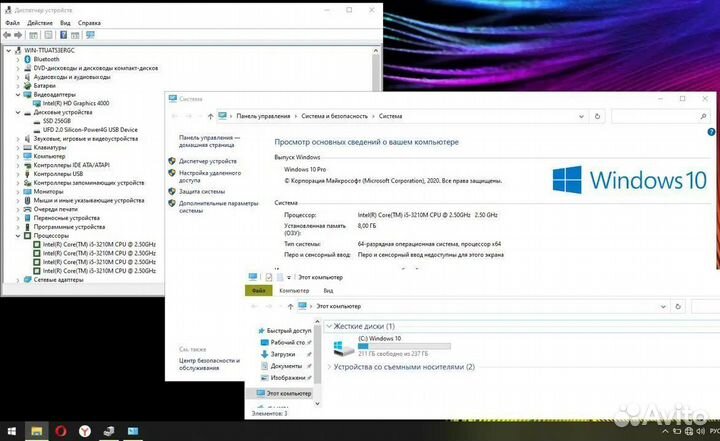Click Up arrow in Этот компьютер window
720x441 pixels.
(x=290, y=306)
